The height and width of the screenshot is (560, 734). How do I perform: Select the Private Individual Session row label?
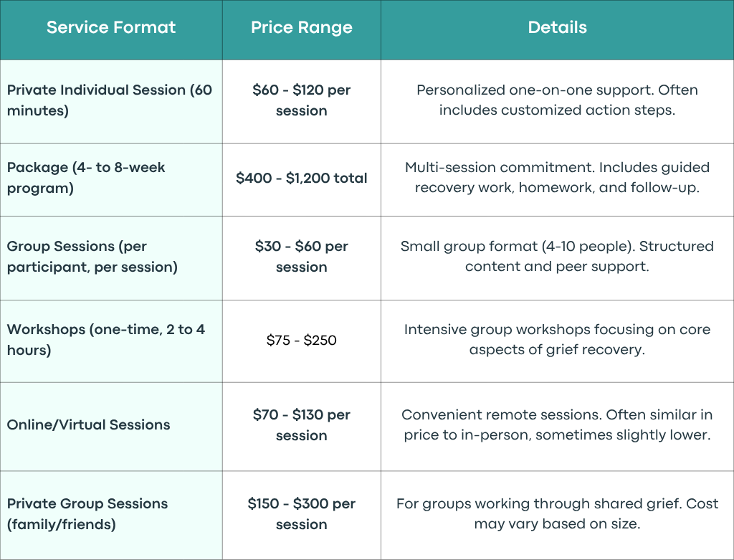(110, 100)
